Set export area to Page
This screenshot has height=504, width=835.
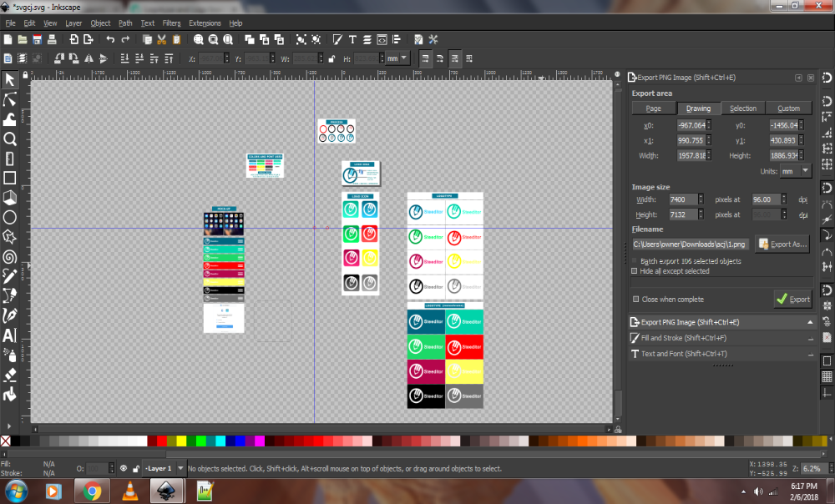(x=654, y=108)
